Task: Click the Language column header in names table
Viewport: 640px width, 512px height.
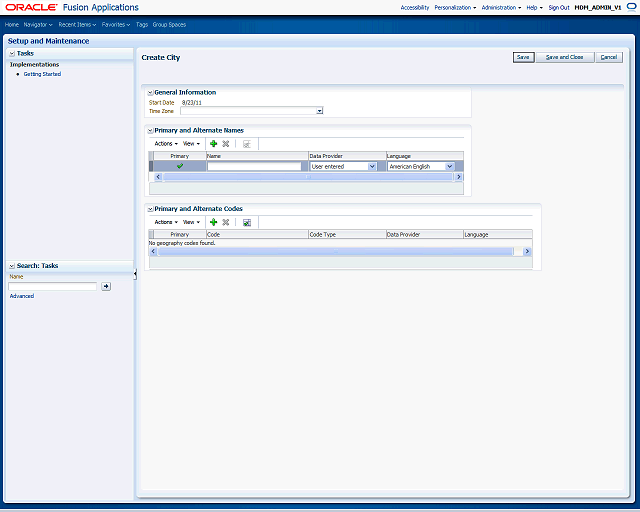Action: (x=425, y=156)
